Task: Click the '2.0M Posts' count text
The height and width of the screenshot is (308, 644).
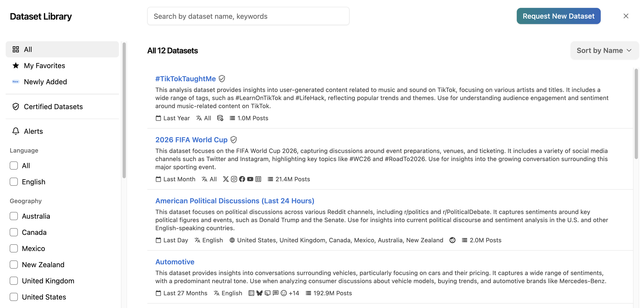Action: (485, 240)
